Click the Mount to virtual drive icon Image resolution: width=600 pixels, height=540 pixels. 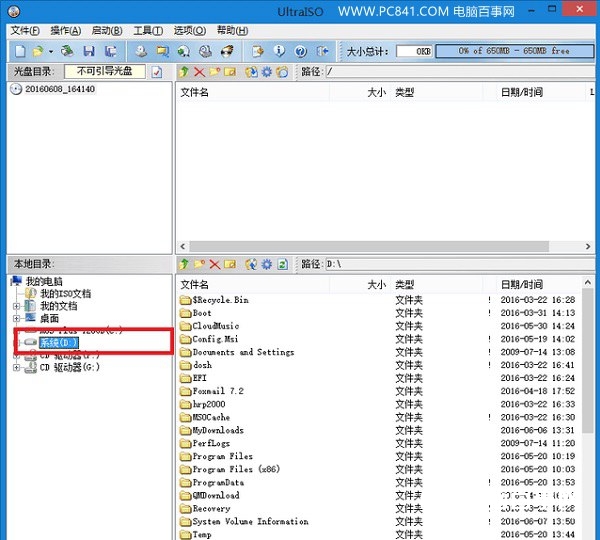[x=205, y=51]
